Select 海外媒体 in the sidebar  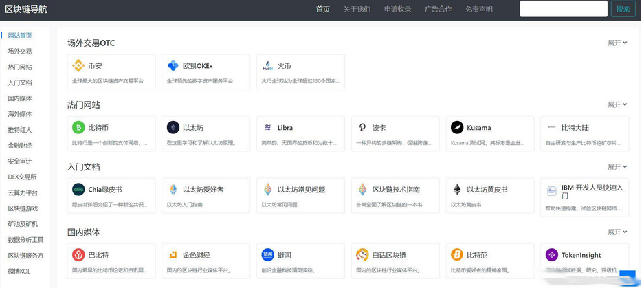[20, 114]
